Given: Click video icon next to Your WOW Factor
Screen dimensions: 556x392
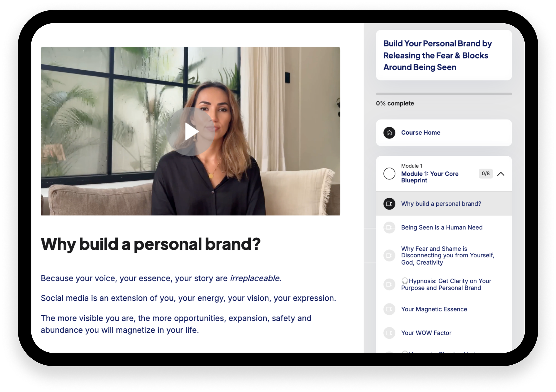Looking at the screenshot, I should [389, 333].
